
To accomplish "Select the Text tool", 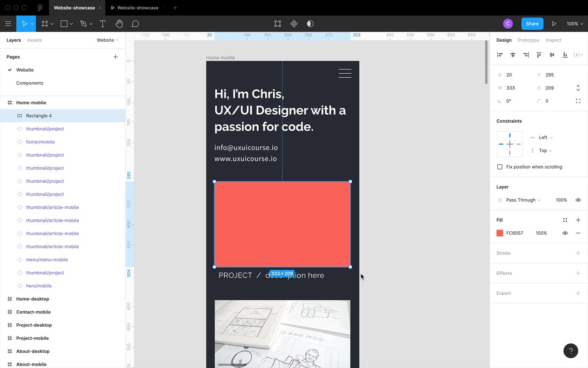I will (103, 24).
